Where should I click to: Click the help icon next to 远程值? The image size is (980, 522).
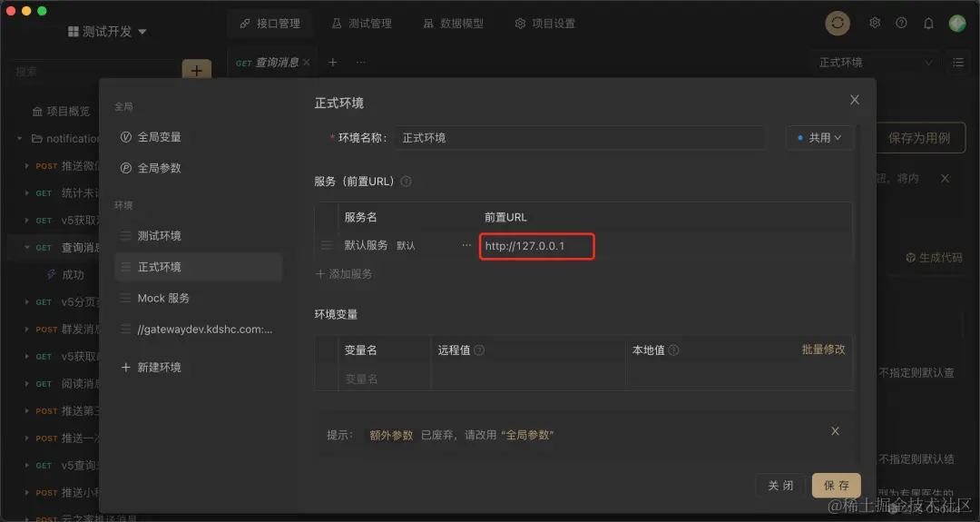point(479,350)
